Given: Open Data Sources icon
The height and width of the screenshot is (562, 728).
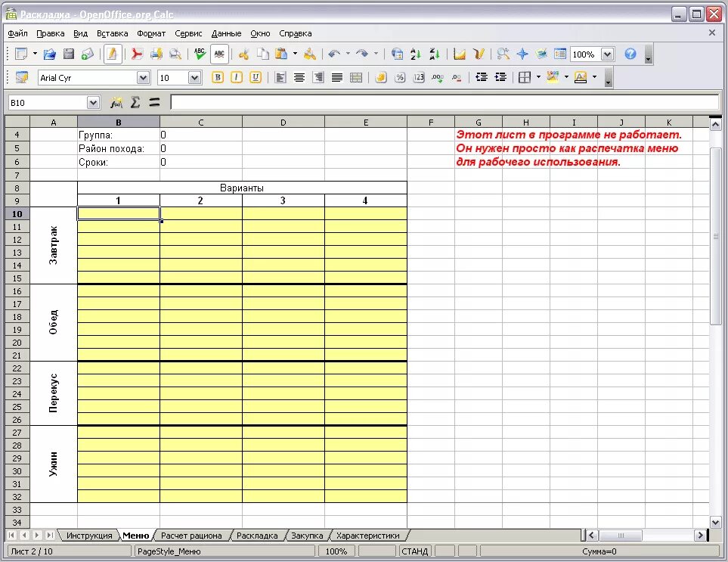Looking at the screenshot, I should 560,54.
